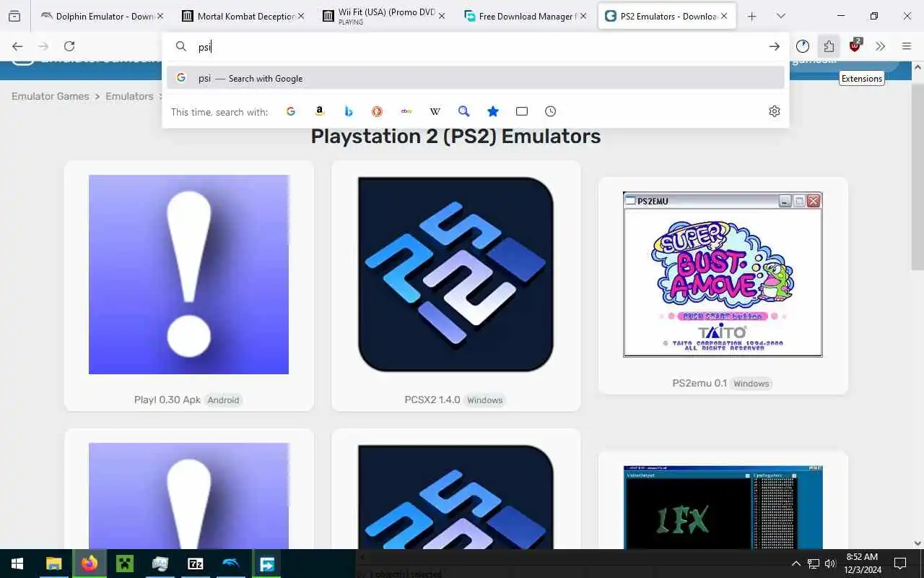Click the PS2emu 0.1 title link

click(x=699, y=383)
